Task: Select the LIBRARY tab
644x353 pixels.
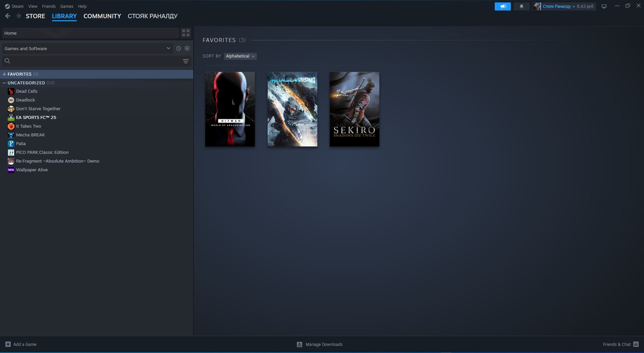Action: (64, 16)
